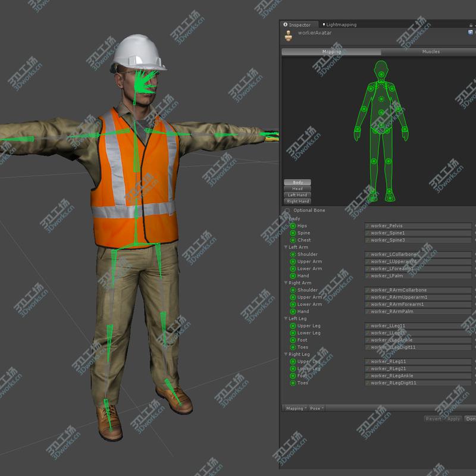Viewport: 476px width, 476px height.
Task: Click the Spine bone indicator circle
Action: pos(293,233)
